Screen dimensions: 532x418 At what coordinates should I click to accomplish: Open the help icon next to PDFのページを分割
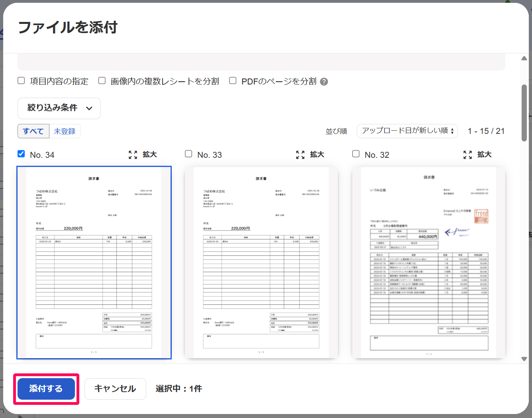pyautogui.click(x=324, y=82)
